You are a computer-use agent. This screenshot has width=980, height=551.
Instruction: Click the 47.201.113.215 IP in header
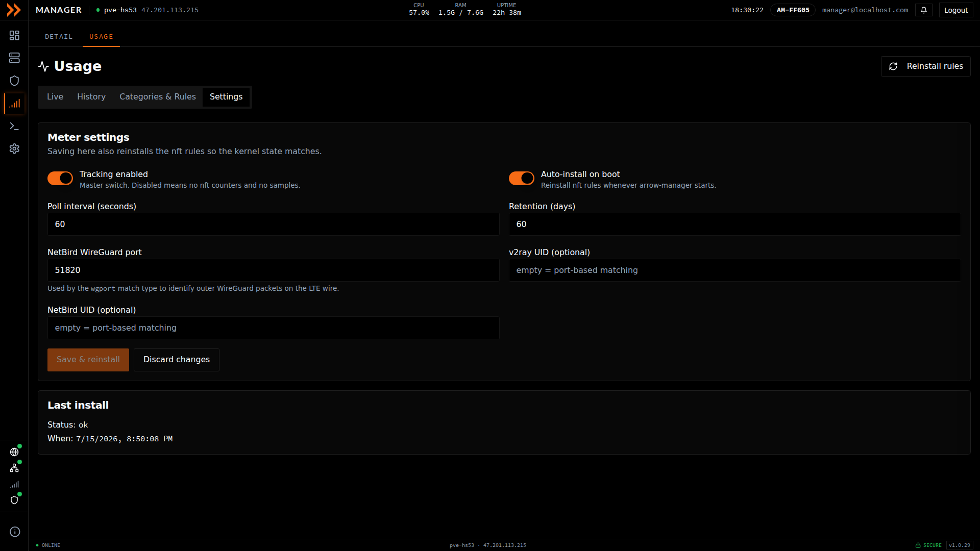coord(170,10)
